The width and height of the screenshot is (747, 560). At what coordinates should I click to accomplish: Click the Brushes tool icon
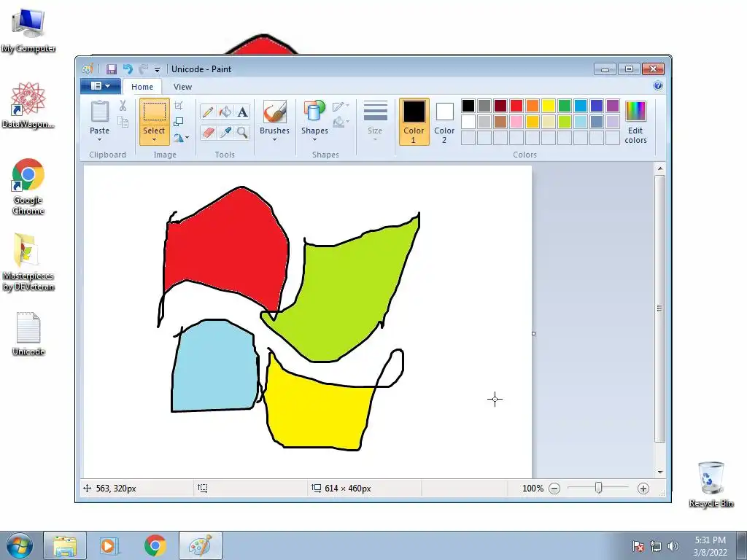(274, 112)
